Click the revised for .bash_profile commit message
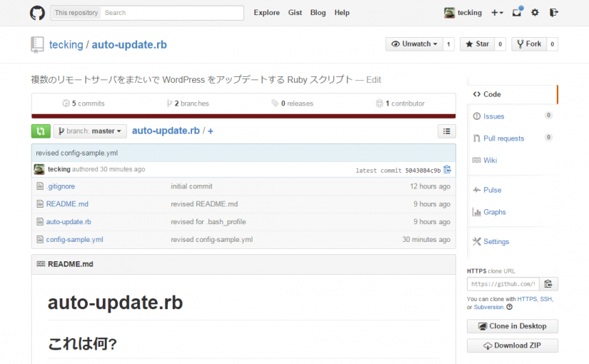589x364 pixels. tap(208, 222)
